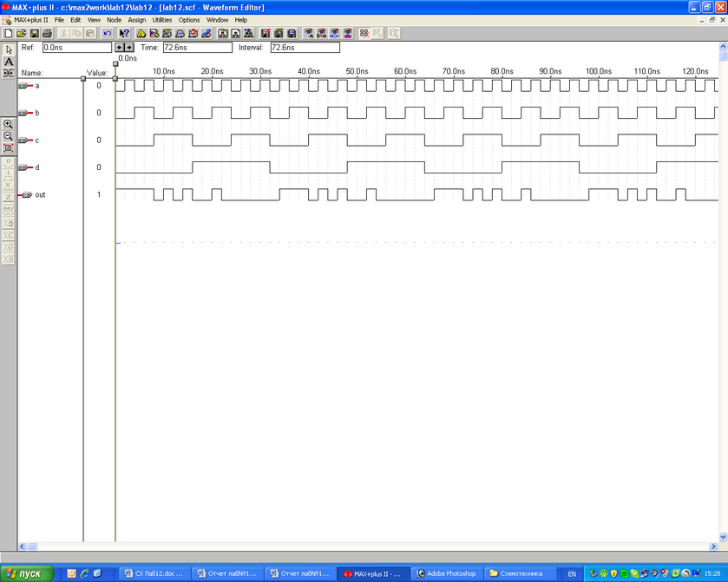Open a file via the folder icon
Screen dimensions: 728x582
click(x=22, y=34)
